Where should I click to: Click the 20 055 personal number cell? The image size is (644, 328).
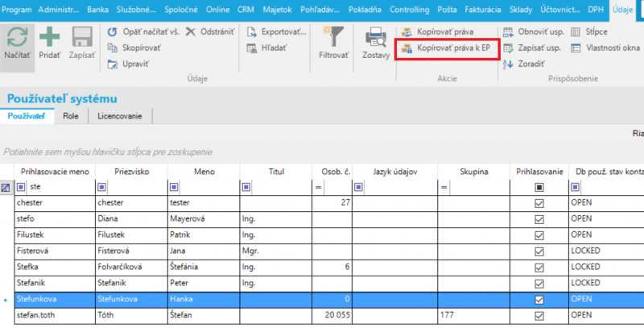(x=332, y=316)
